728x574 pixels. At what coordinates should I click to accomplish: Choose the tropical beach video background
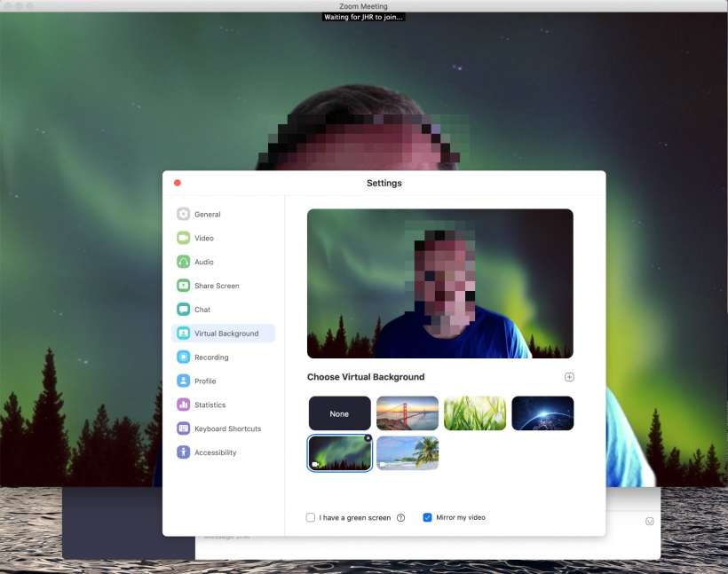(408, 452)
